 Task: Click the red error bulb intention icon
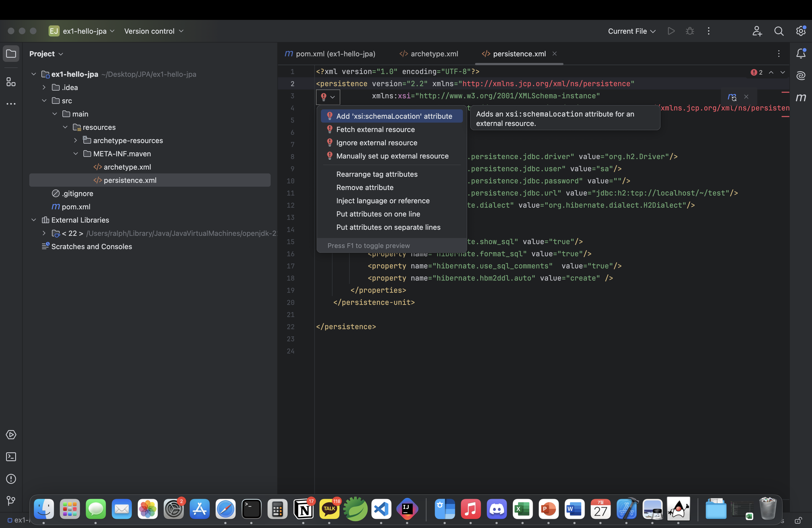click(324, 97)
